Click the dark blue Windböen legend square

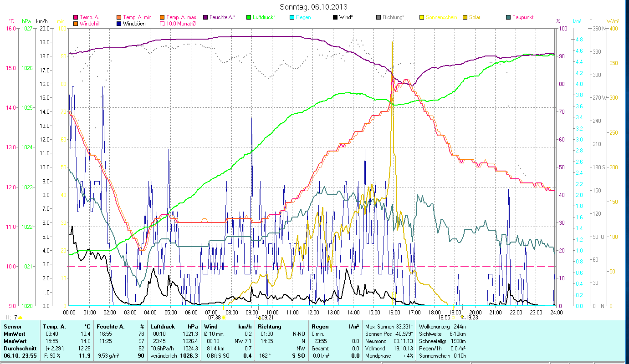(x=119, y=23)
